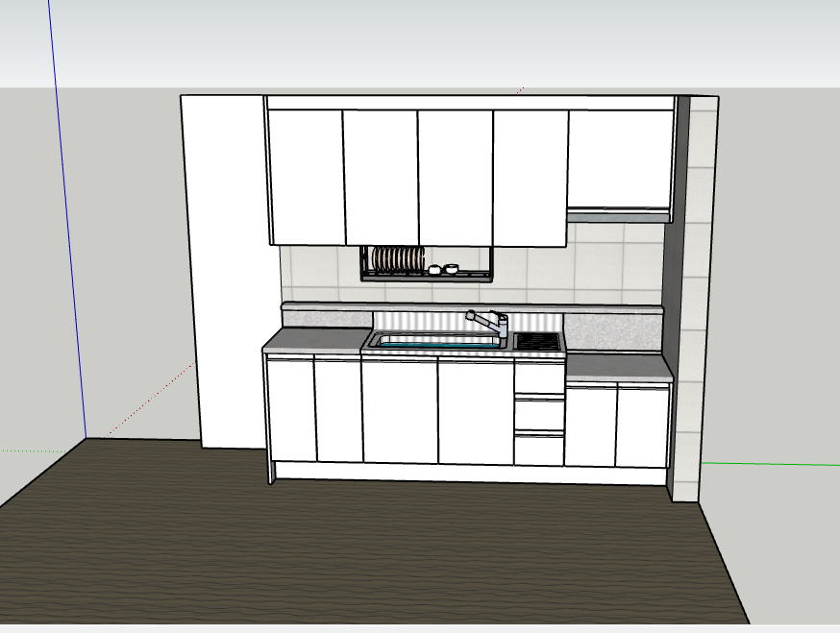Select the top drawer in the drawer stack
The image size is (840, 633).
(539, 377)
